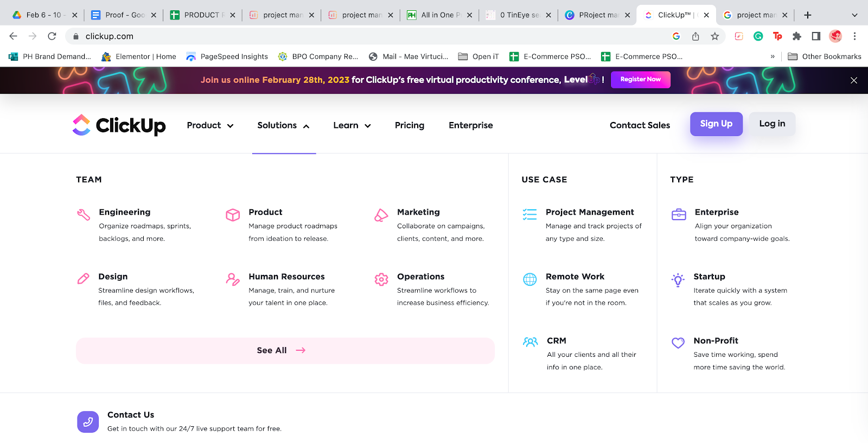Click the ClickUp logo
The height and width of the screenshot is (443, 868).
tap(119, 125)
